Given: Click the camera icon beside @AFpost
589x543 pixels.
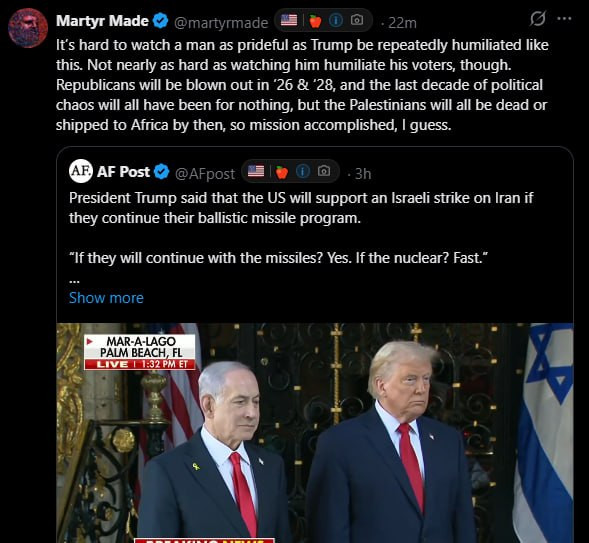Looking at the screenshot, I should (324, 171).
